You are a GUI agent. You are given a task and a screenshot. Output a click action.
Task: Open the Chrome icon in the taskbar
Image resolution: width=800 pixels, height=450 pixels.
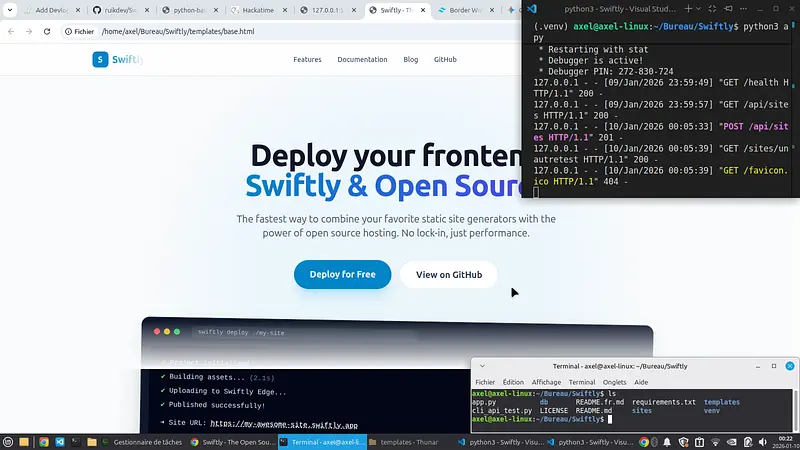[43, 441]
